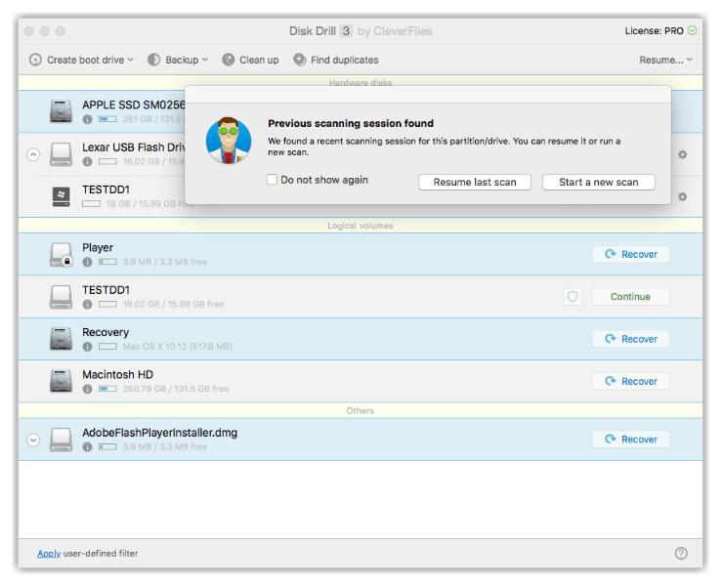Select the AdobeFlashPlayerInstaller.dmg drive icon
This screenshot has width=723, height=588.
pyautogui.click(x=61, y=440)
